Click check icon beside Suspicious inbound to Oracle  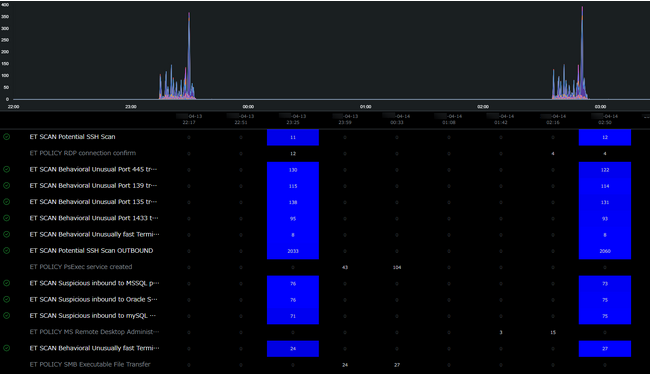point(7,299)
